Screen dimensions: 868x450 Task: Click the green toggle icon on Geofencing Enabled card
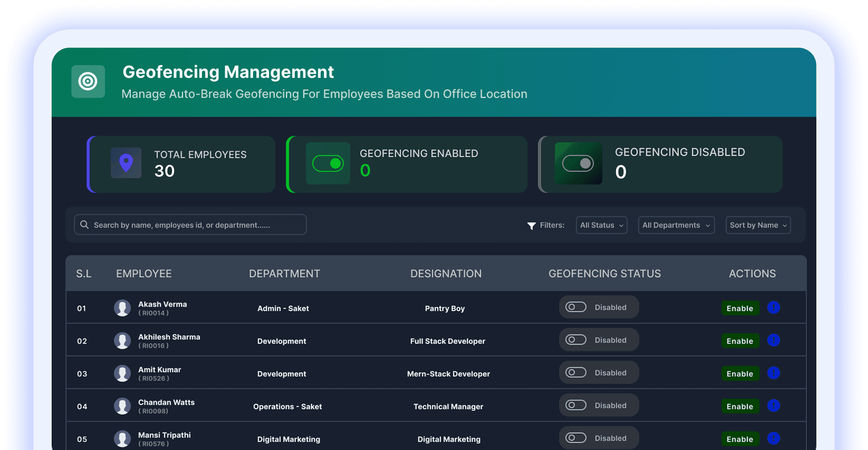coord(328,164)
